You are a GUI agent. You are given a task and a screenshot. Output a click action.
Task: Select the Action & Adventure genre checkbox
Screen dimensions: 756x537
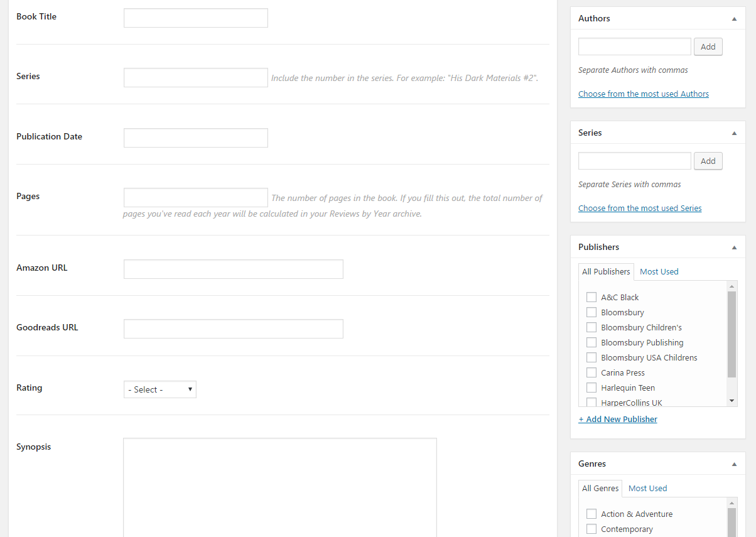(591, 514)
